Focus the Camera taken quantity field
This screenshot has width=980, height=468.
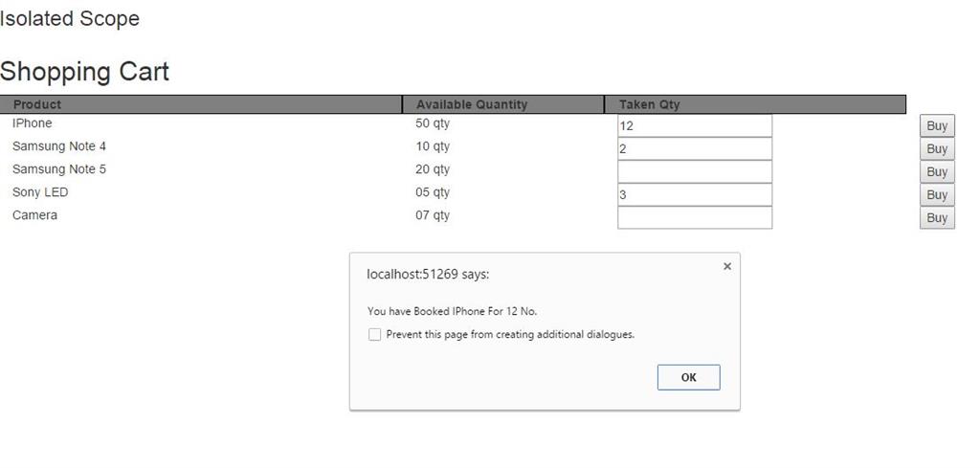tap(694, 218)
